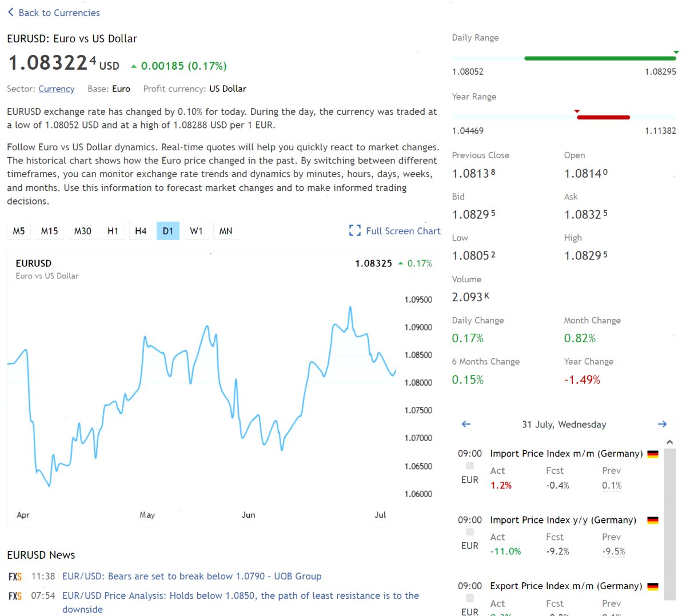Switch chart to W1 timeframe
Image resolution: width=686 pixels, height=616 pixels.
pos(196,231)
